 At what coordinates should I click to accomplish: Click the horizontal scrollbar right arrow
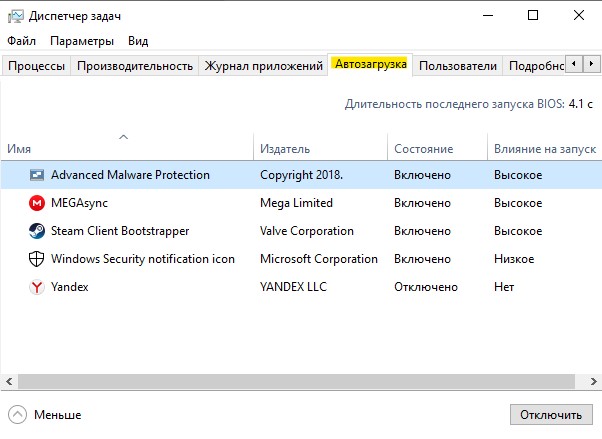[x=593, y=382]
